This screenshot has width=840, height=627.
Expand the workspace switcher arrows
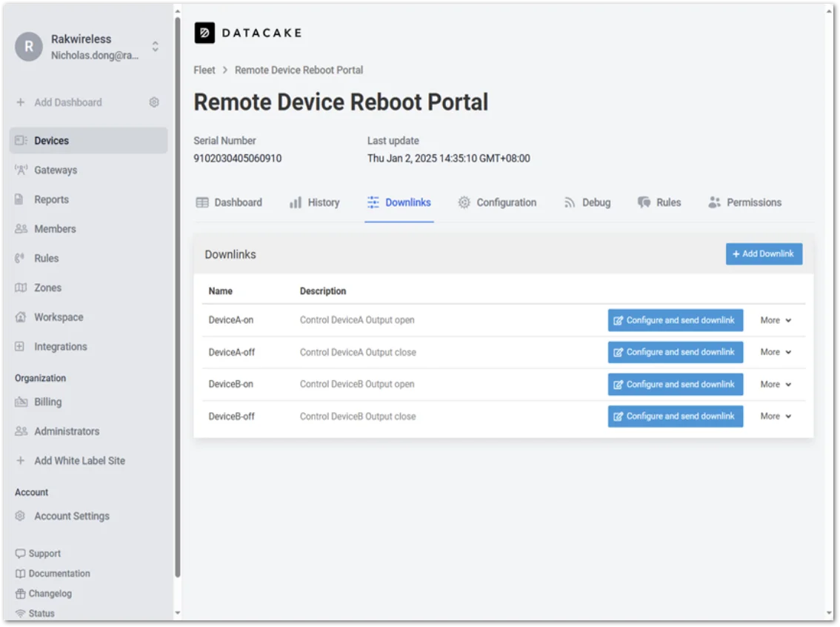pyautogui.click(x=155, y=47)
